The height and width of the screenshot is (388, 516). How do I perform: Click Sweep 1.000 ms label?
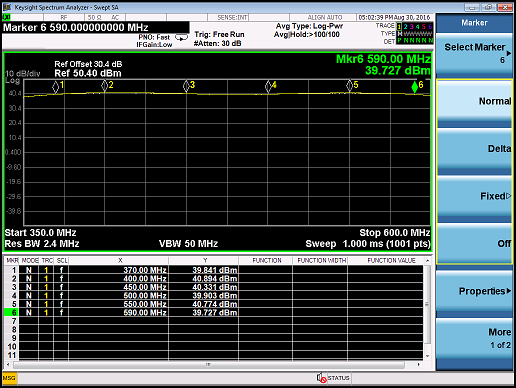point(368,244)
